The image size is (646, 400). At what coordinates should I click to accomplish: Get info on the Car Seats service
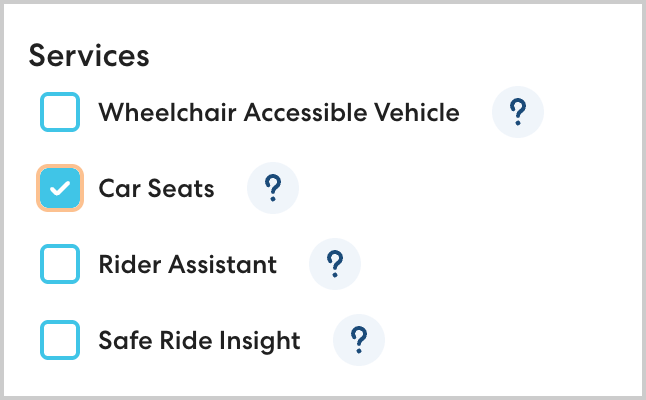click(x=272, y=188)
